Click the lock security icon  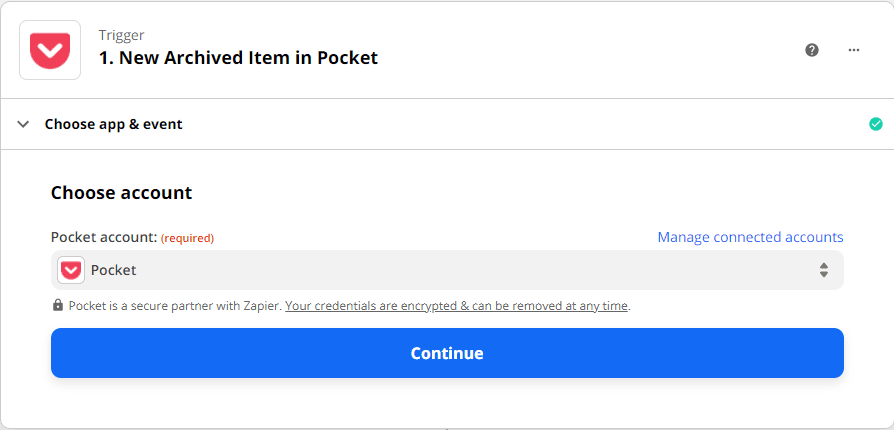(x=58, y=306)
